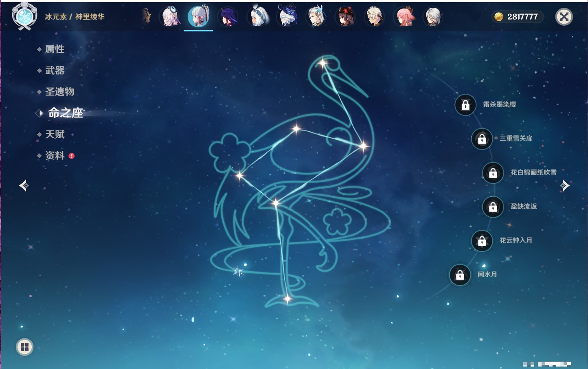
Task: Open the 资料 profile tab with red alert
Action: [55, 155]
